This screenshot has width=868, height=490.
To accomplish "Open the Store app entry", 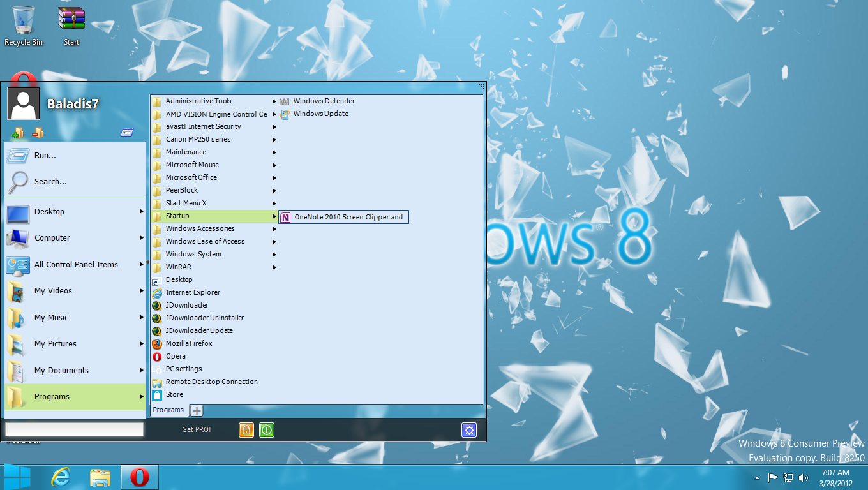I will pyautogui.click(x=214, y=394).
